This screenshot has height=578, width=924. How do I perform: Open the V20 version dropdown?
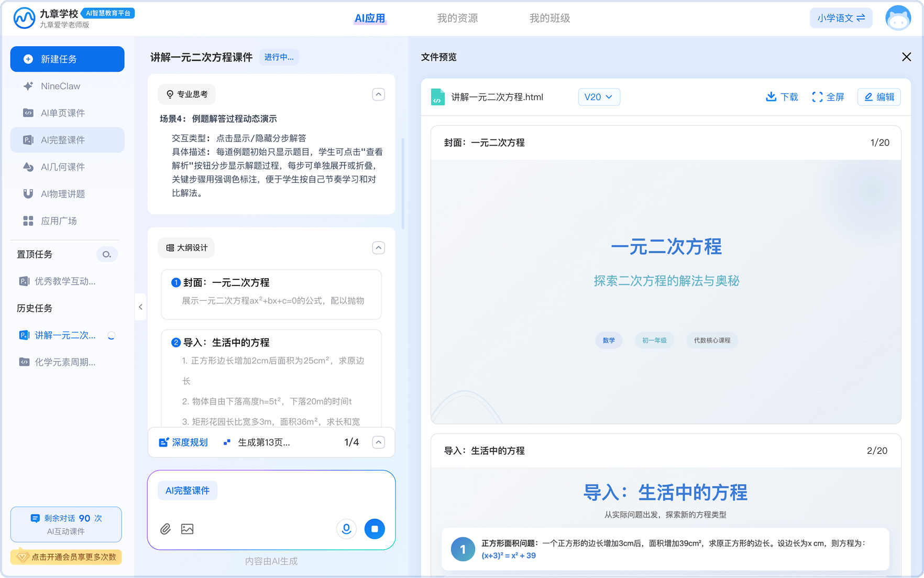[x=599, y=97]
